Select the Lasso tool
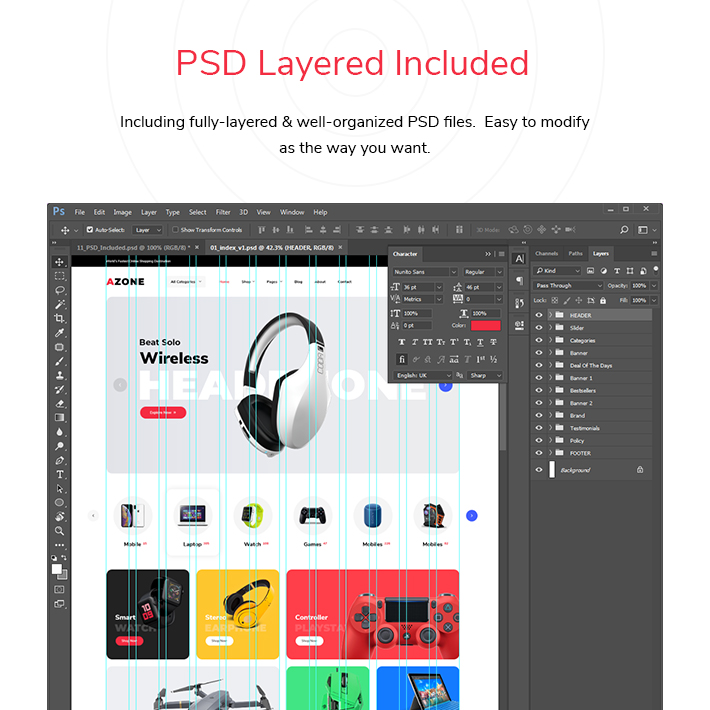 59,290
